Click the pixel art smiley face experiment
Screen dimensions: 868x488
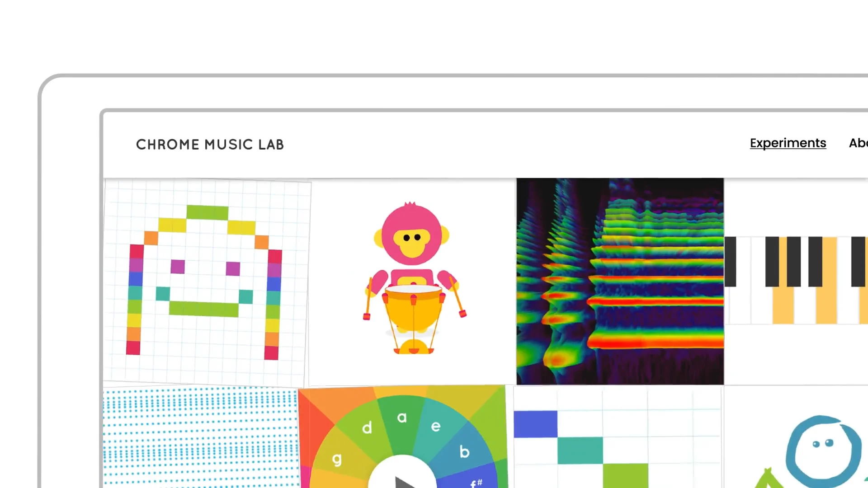208,280
